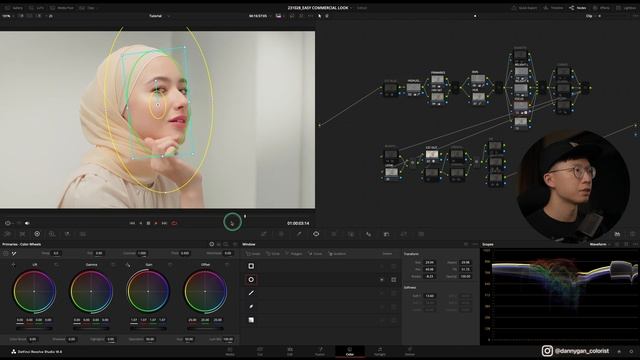
Task: Click the viewer timecode 01:00:03:14
Action: 298,223
